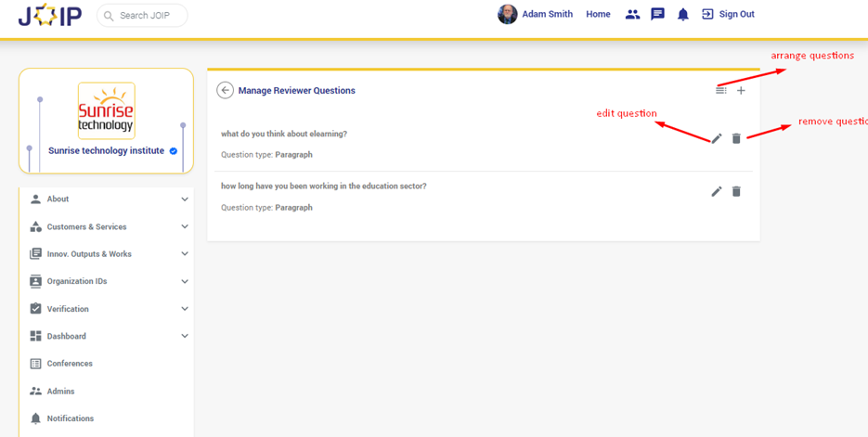Edit the education sector question pencil icon
The image size is (868, 437).
coord(717,191)
